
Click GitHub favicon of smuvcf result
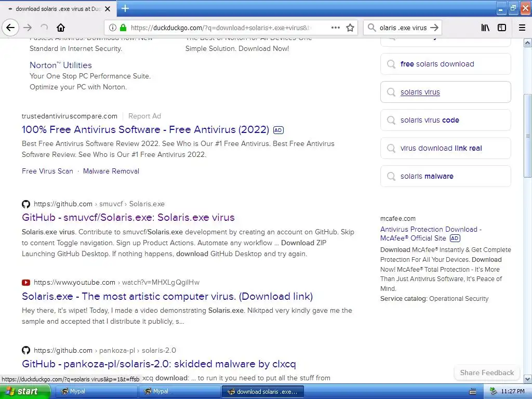(26, 204)
